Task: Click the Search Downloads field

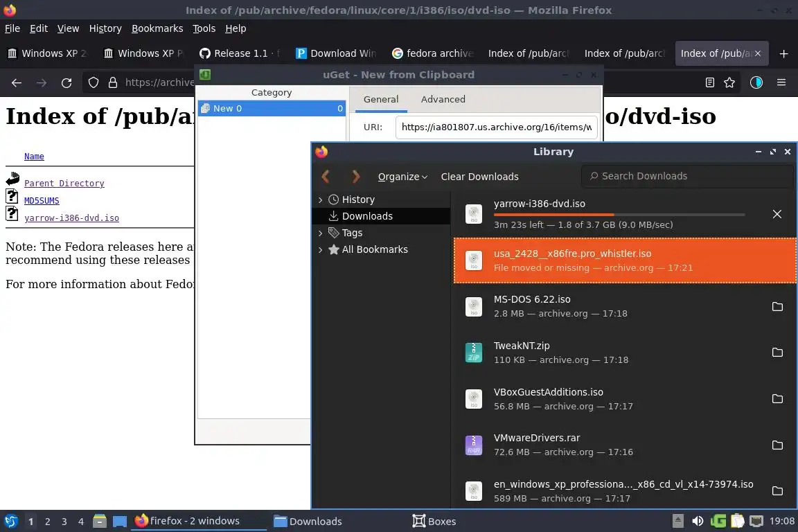Action: pos(687,176)
